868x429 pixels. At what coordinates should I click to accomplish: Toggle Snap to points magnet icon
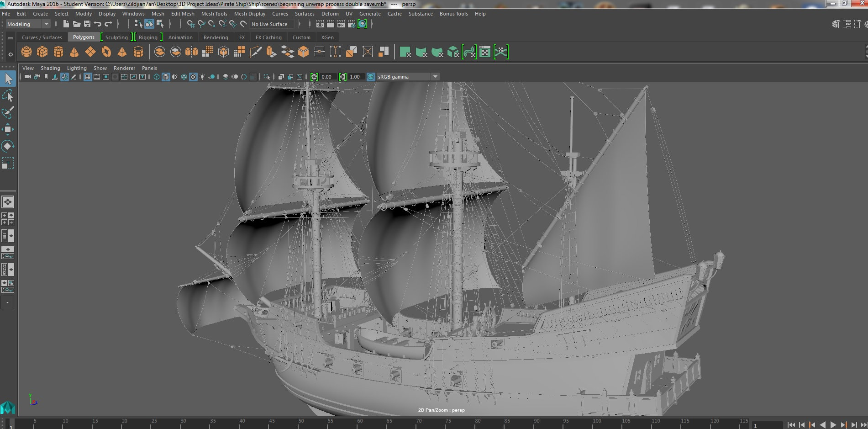point(211,24)
